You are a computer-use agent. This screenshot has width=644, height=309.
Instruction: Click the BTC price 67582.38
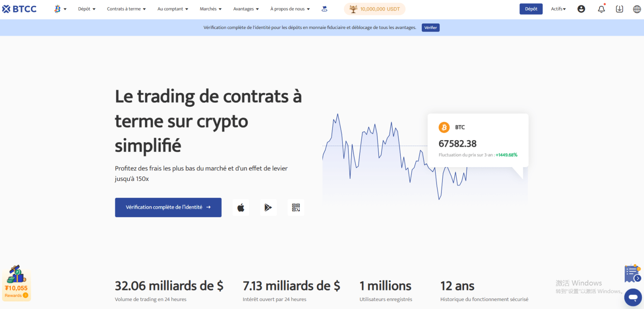pos(457,144)
